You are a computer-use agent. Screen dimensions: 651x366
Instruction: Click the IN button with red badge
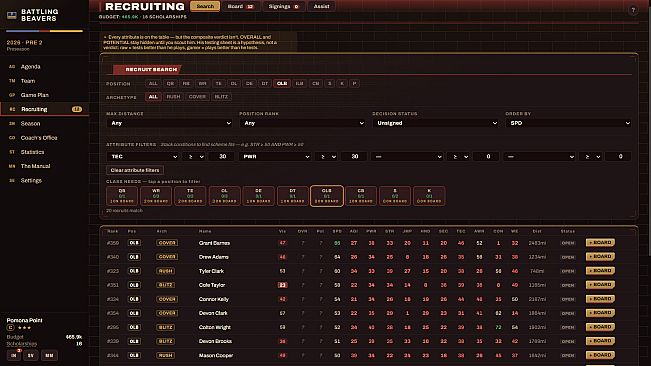[x=14, y=356]
